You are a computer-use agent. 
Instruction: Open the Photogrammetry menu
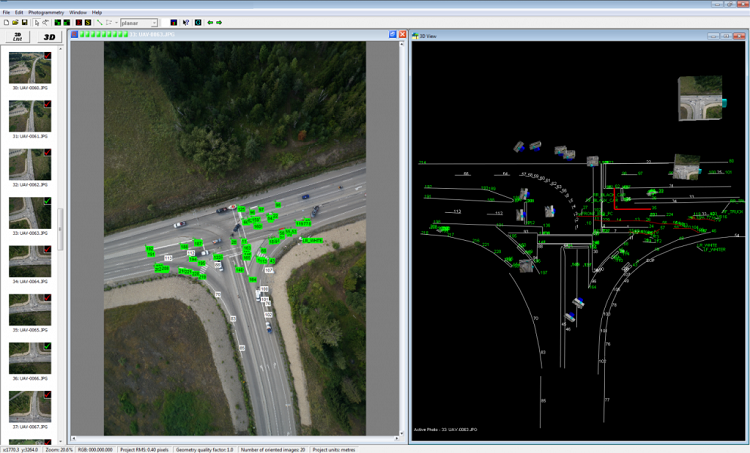pyautogui.click(x=46, y=12)
